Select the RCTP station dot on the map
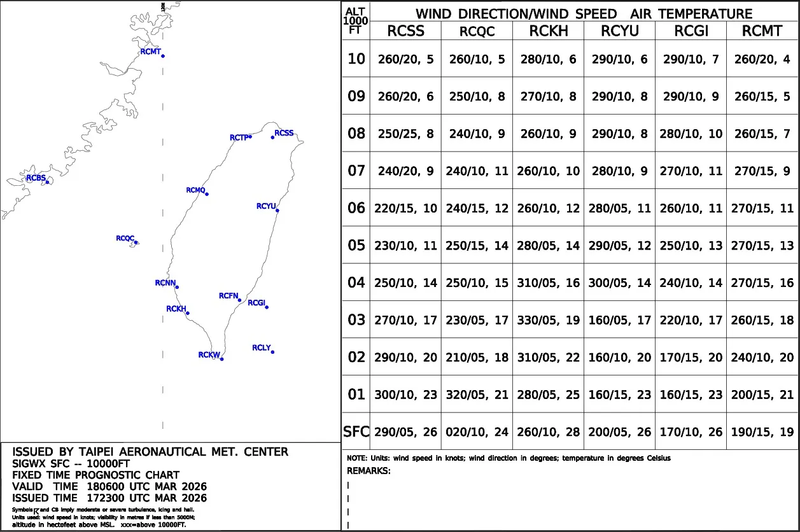The width and height of the screenshot is (800, 532). (251, 136)
